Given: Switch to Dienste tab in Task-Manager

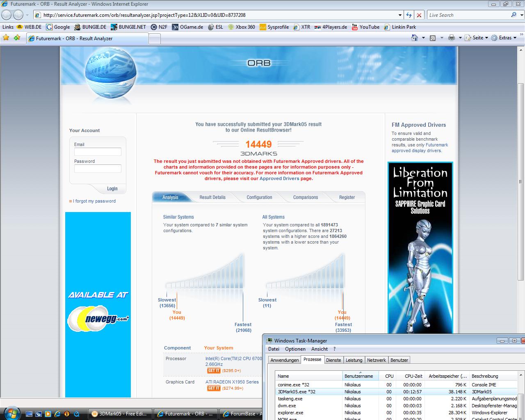Looking at the screenshot, I should (x=333, y=360).
